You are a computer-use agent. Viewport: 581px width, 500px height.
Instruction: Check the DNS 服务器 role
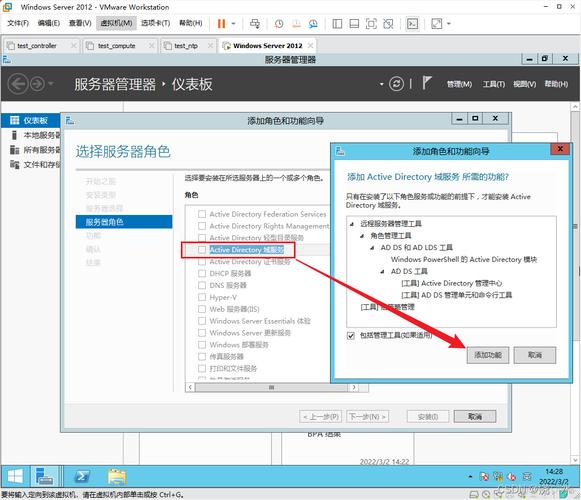pos(202,285)
